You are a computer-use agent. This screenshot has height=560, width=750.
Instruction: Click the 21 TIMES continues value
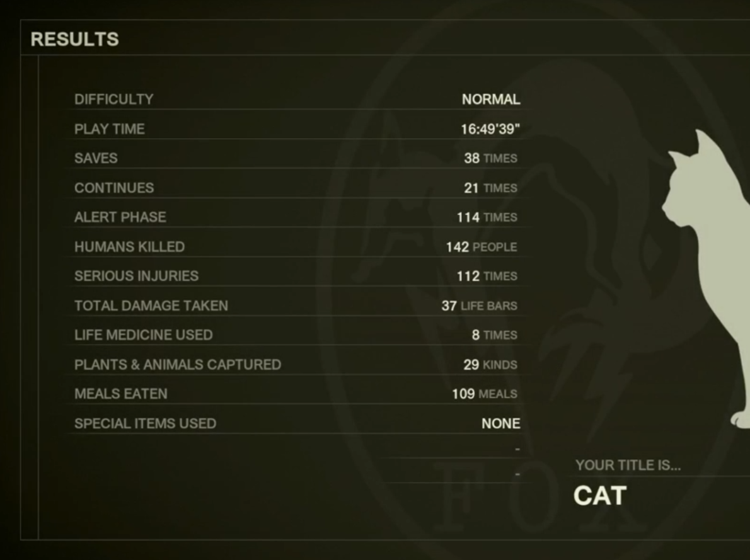point(490,188)
